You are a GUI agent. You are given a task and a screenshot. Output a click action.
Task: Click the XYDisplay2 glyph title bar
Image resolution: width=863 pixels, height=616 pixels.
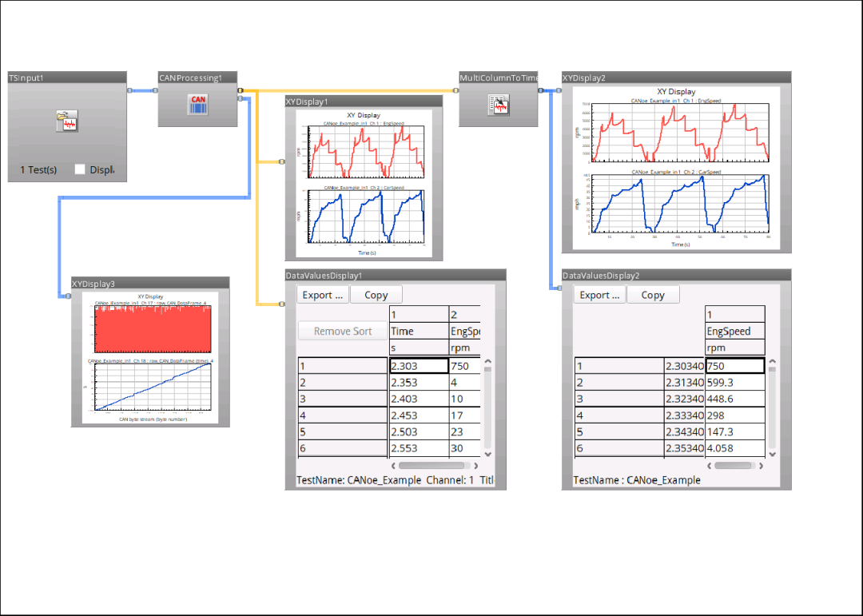tap(677, 77)
